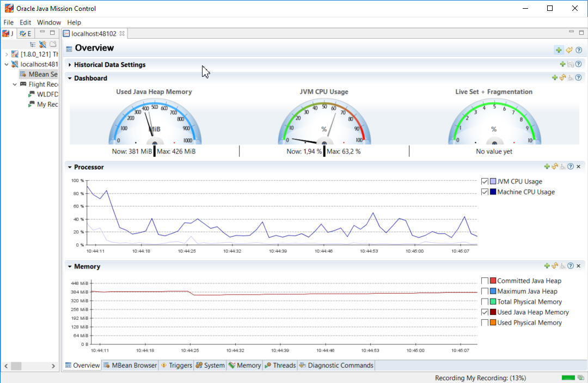Screen dimensions: 588x383
Task: Collapse the Processor section
Action: (70, 167)
